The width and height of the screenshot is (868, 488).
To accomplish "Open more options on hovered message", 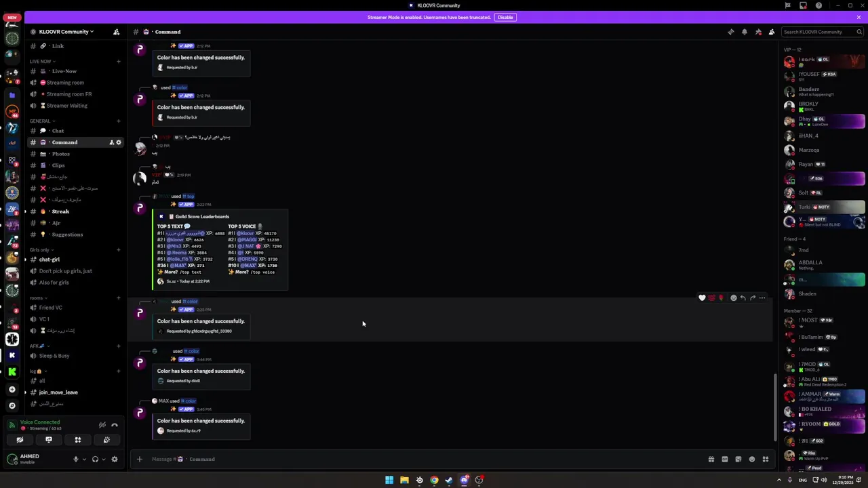I will click(x=762, y=298).
